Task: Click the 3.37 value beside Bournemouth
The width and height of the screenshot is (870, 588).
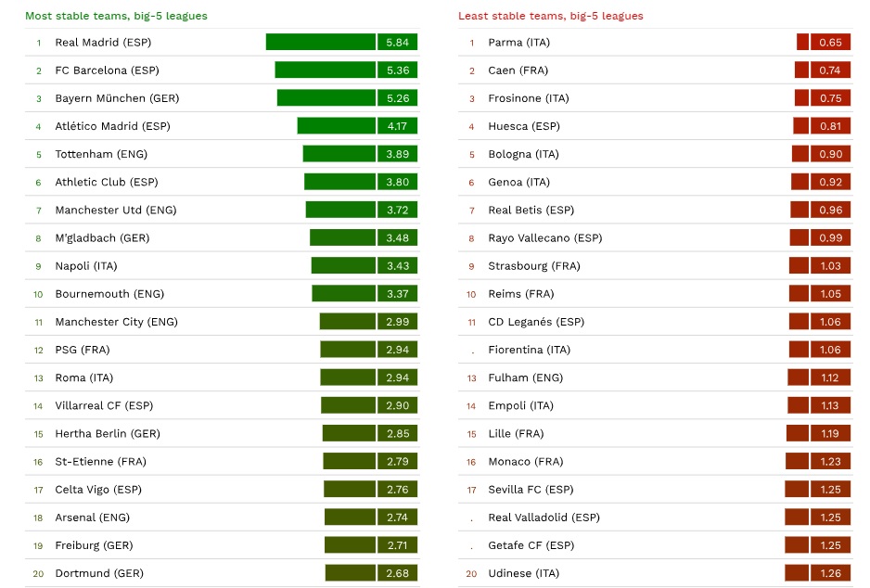Action: (397, 294)
